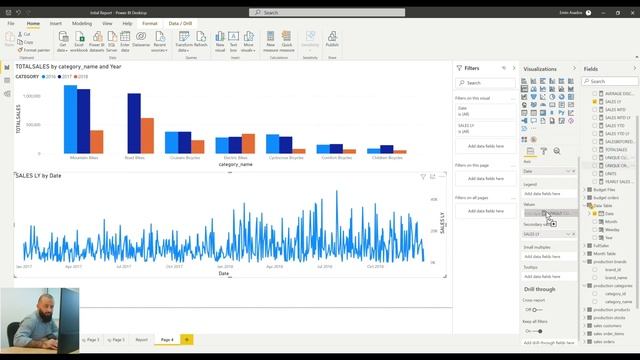The height and width of the screenshot is (360, 640).
Task: Click the Publish ribbon button
Action: 332,39
